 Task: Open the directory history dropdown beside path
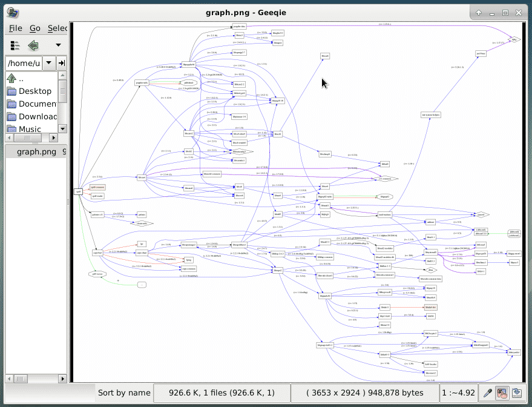(48, 63)
